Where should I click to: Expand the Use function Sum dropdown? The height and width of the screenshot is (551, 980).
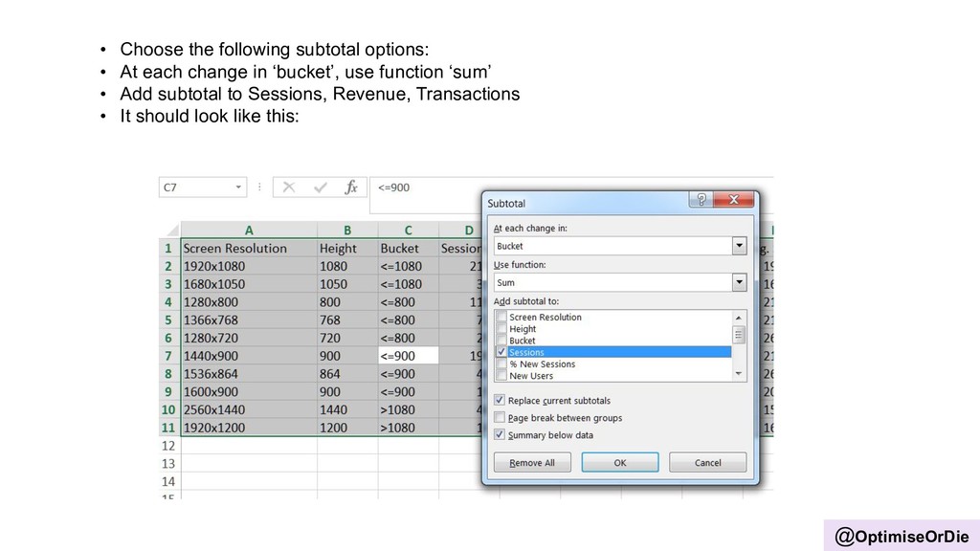click(739, 282)
